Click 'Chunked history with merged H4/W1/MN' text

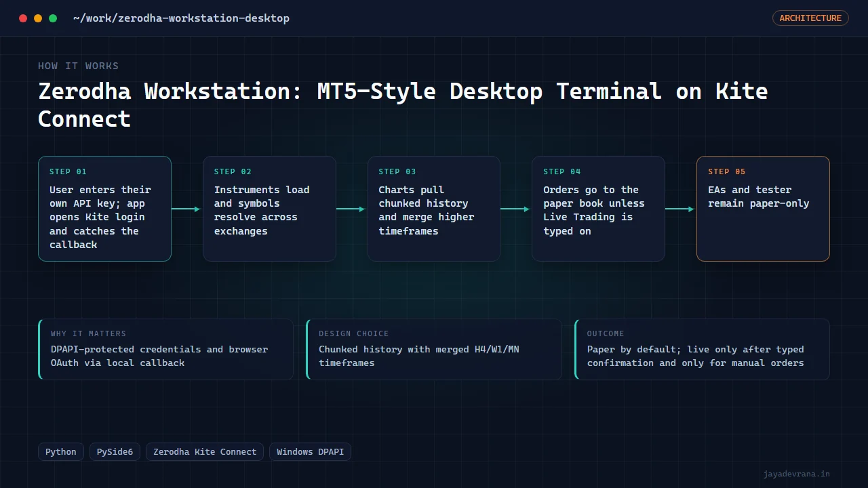[419, 349]
